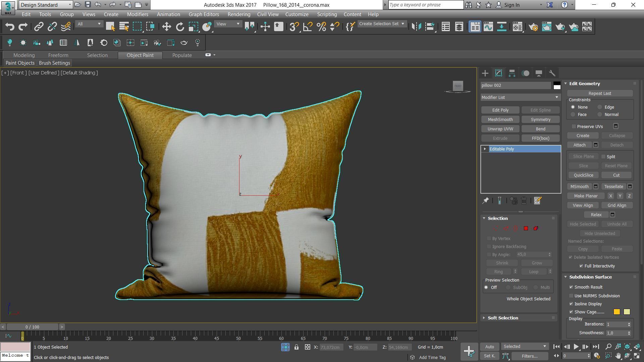The height and width of the screenshot is (362, 644).
Task: Click the Mirror tool icon
Action: (x=416, y=27)
